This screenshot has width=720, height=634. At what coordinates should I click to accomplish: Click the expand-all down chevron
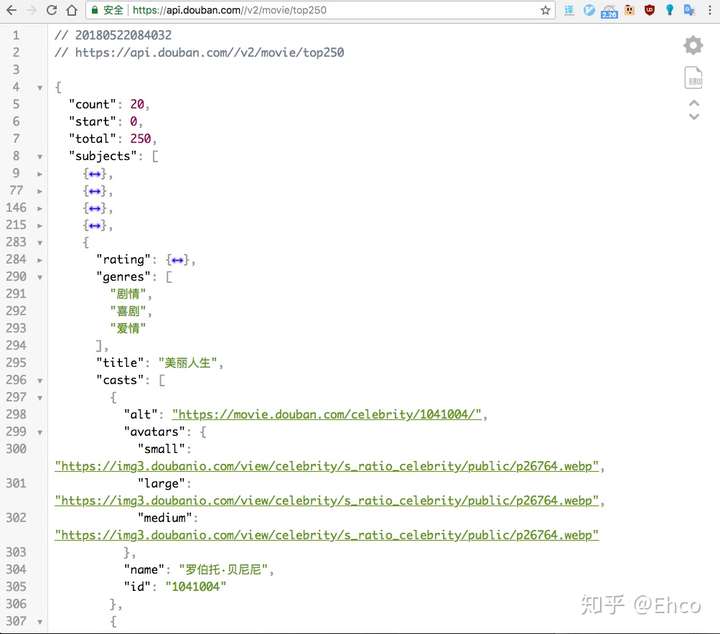pos(694,117)
